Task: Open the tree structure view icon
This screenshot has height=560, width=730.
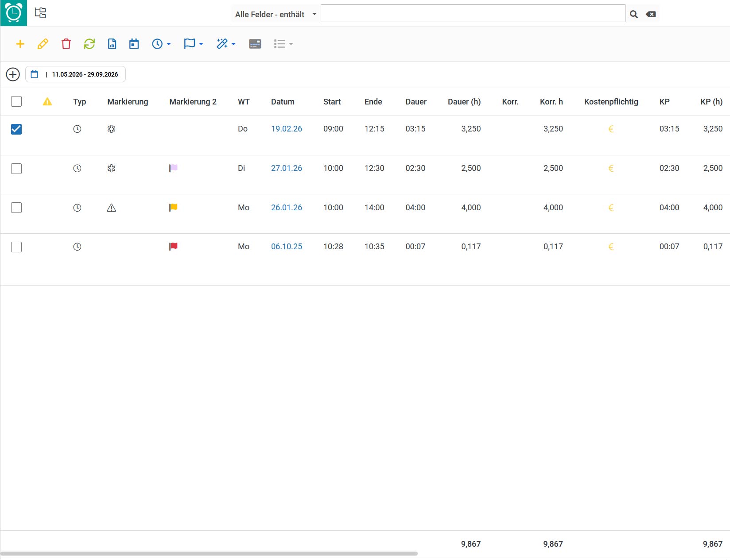Action: tap(40, 13)
